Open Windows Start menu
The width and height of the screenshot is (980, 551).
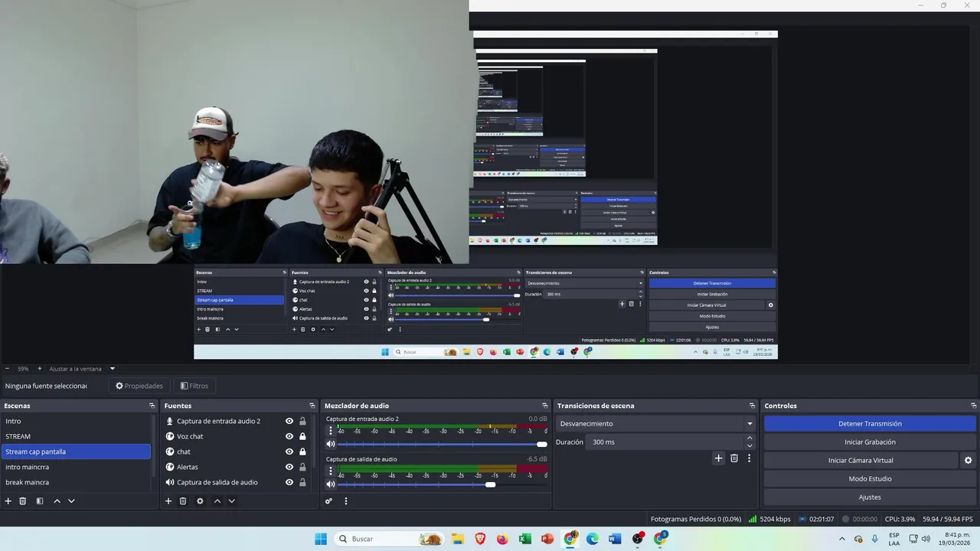[321, 539]
